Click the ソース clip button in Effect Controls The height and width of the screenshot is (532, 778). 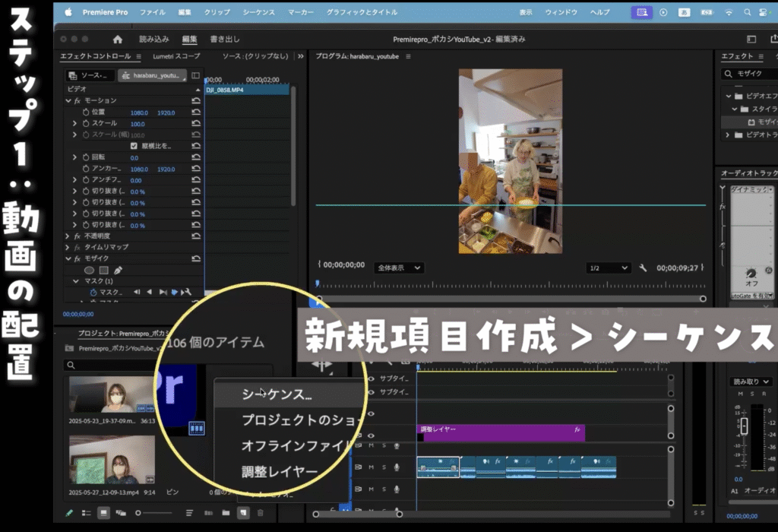click(x=90, y=75)
